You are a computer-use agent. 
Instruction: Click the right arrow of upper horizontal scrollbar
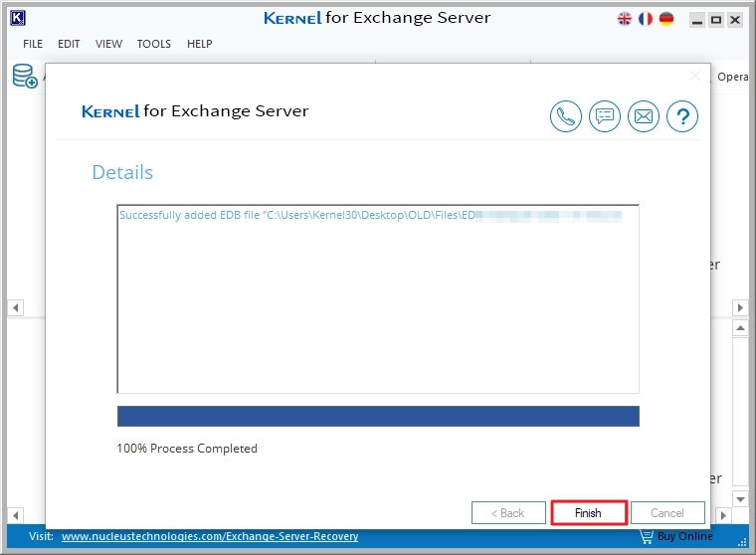tap(740, 307)
